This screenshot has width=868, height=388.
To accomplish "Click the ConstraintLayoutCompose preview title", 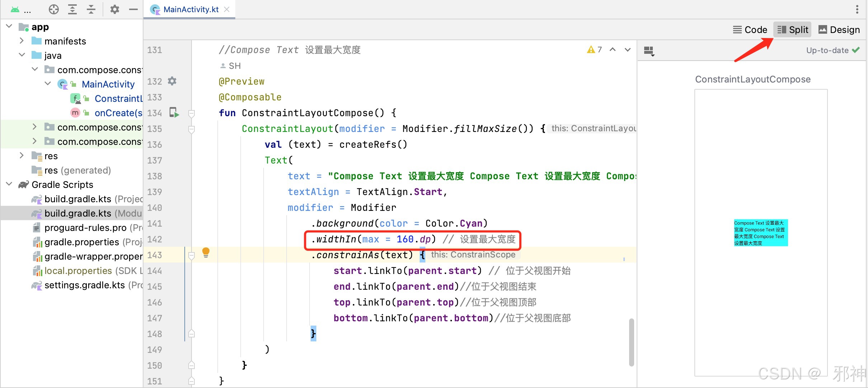I will 753,79.
